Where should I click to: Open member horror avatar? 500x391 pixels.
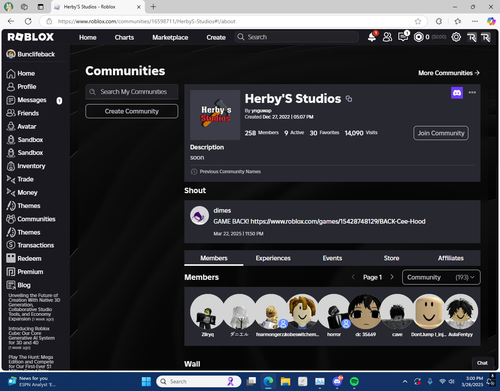point(334,312)
